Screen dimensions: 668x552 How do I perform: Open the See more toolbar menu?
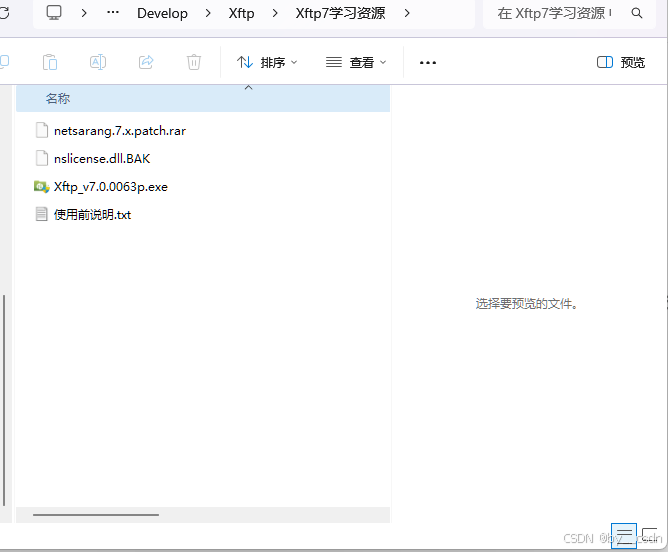click(428, 63)
